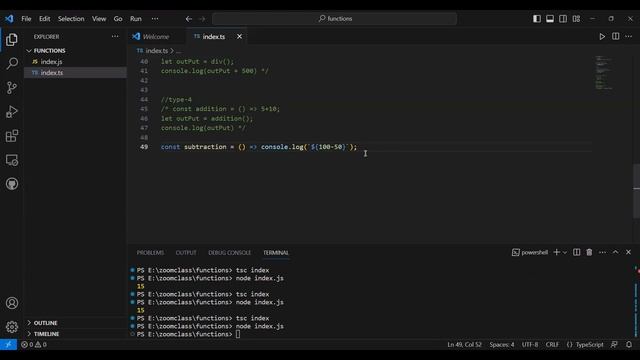Image resolution: width=640 pixels, height=360 pixels.
Task: Split the terminal
Action: (576, 252)
